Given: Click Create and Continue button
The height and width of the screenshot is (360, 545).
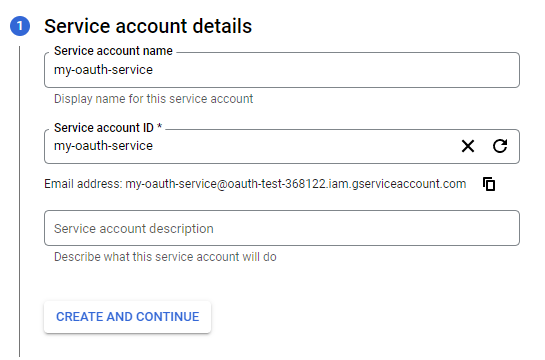Looking at the screenshot, I should coord(128,317).
